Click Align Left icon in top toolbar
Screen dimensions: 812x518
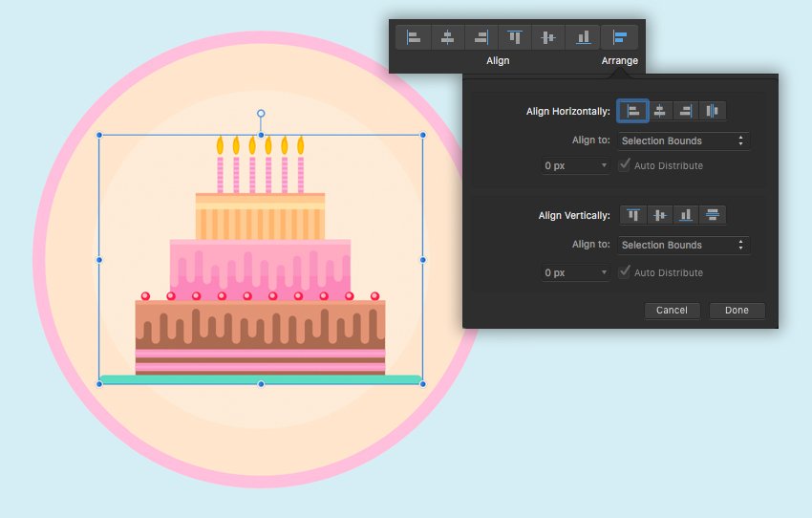pyautogui.click(x=414, y=37)
